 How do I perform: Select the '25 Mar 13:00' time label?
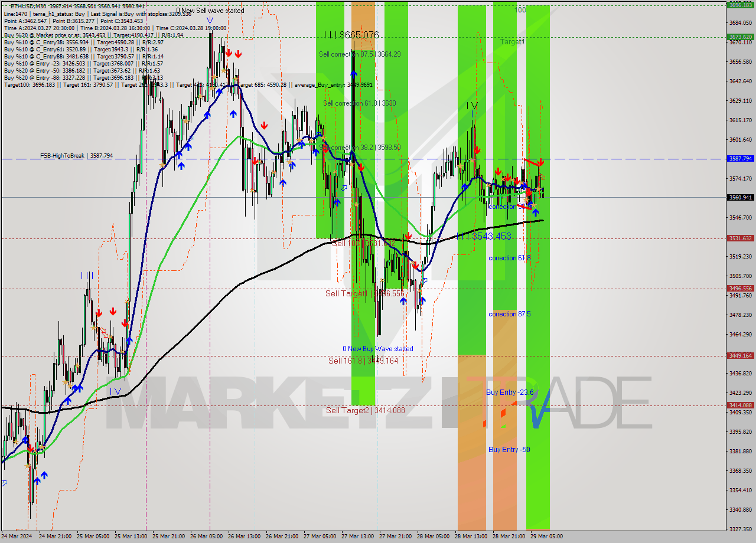point(131,537)
